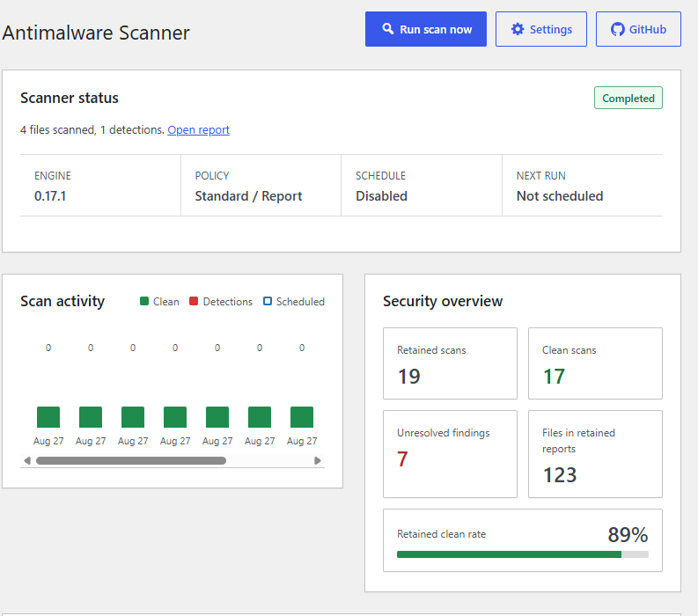This screenshot has width=698, height=616.
Task: Click the Completed status badge
Action: point(628,98)
